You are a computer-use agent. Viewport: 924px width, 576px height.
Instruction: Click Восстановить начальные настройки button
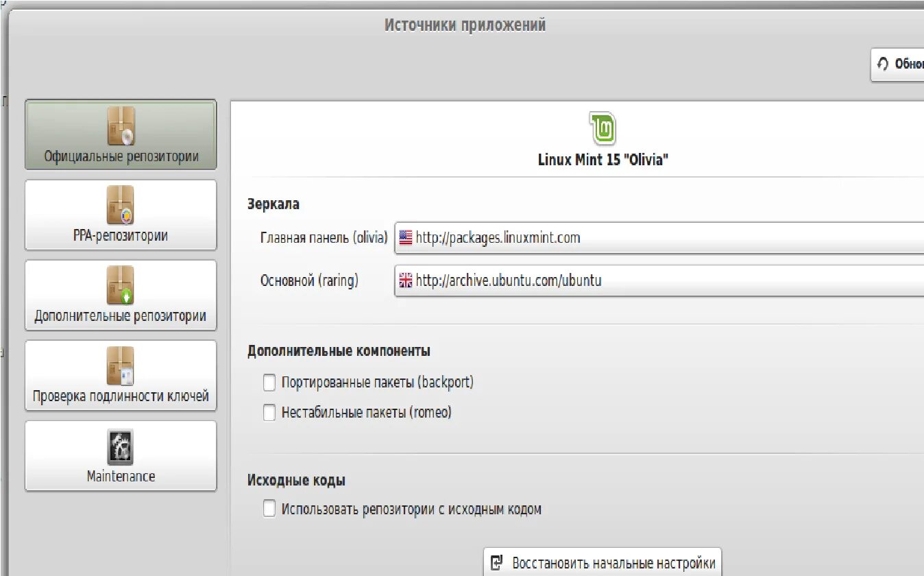pyautogui.click(x=603, y=563)
